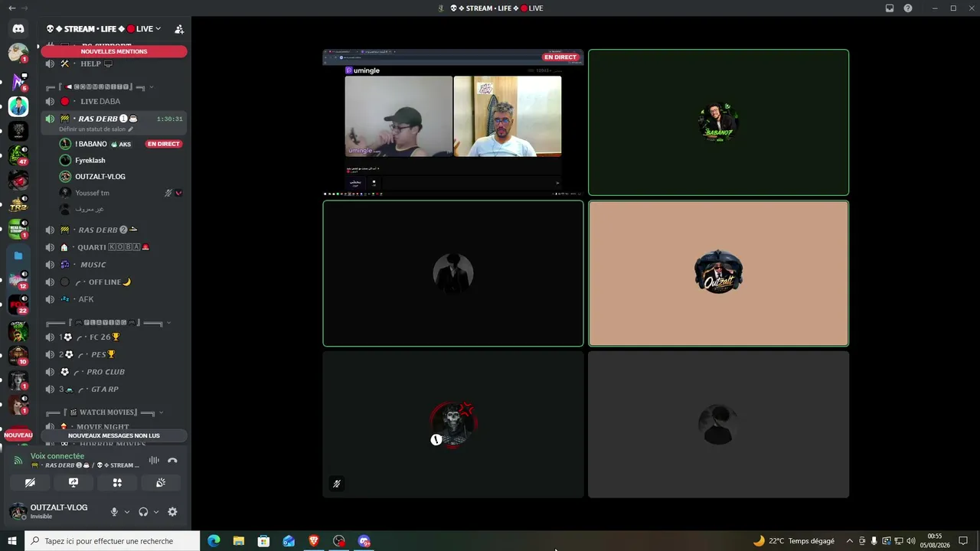Open Microsoft Edge from taskbar
This screenshot has width=980, height=551.
point(214,541)
